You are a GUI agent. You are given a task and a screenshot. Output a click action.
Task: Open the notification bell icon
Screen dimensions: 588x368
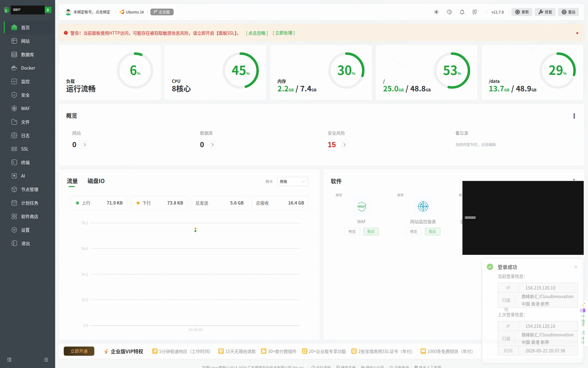462,12
